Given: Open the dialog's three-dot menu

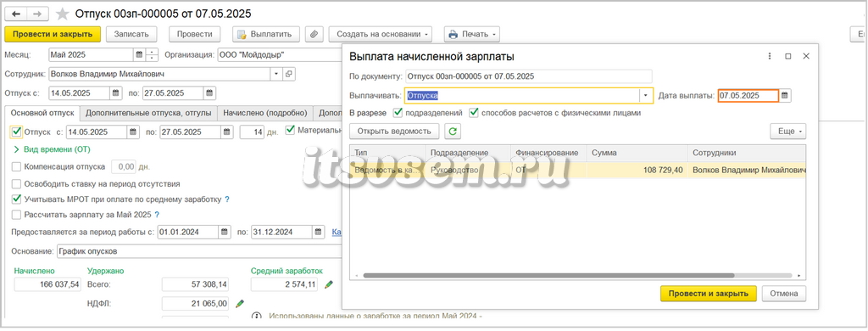Looking at the screenshot, I should pos(770,56).
